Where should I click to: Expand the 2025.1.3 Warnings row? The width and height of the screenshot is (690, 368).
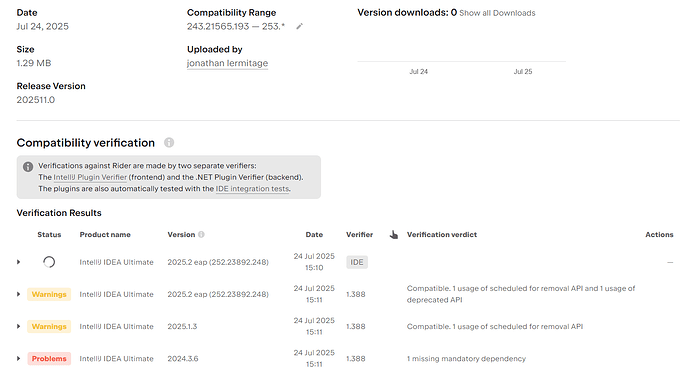tap(18, 326)
